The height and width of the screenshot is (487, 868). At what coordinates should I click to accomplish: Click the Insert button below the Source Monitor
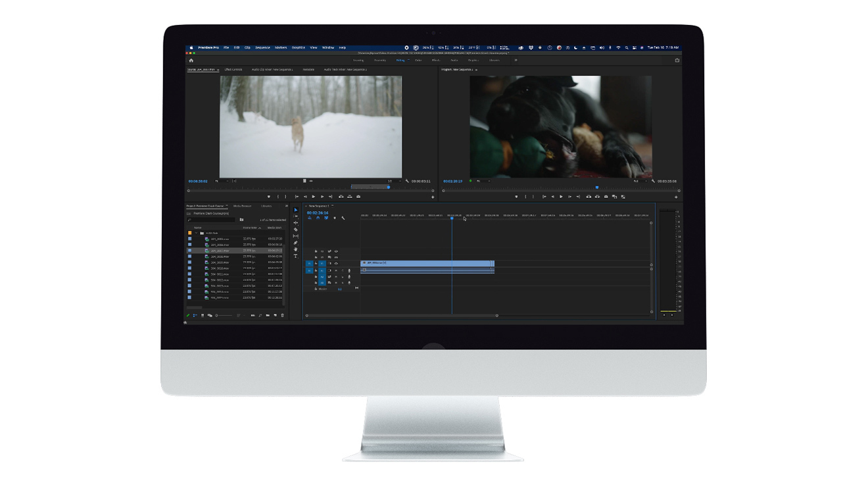point(341,197)
